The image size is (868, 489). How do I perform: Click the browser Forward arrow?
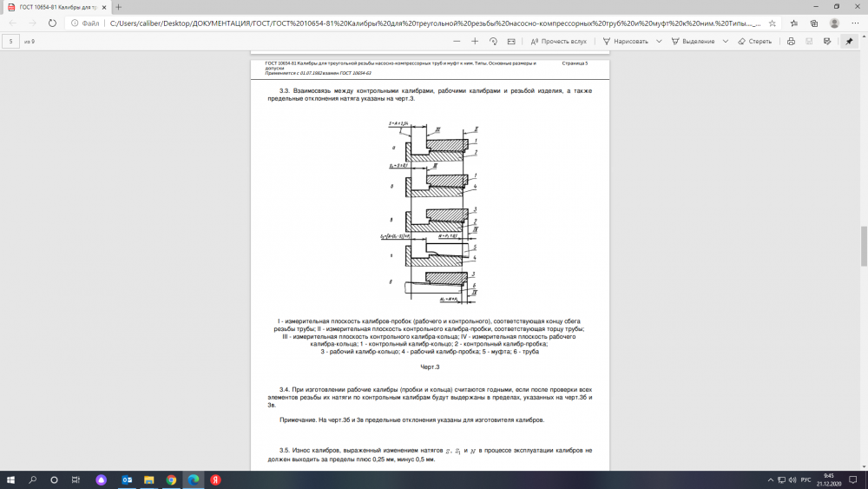point(32,23)
